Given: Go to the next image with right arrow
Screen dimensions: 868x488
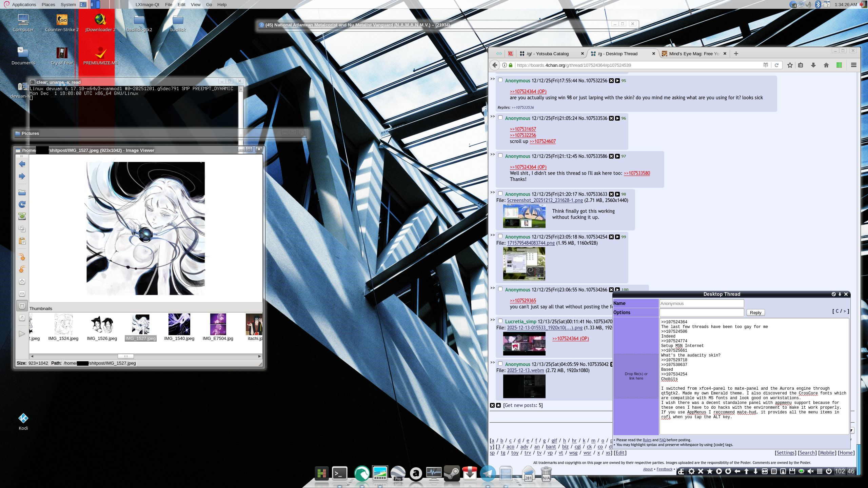Looking at the screenshot, I should (22, 176).
